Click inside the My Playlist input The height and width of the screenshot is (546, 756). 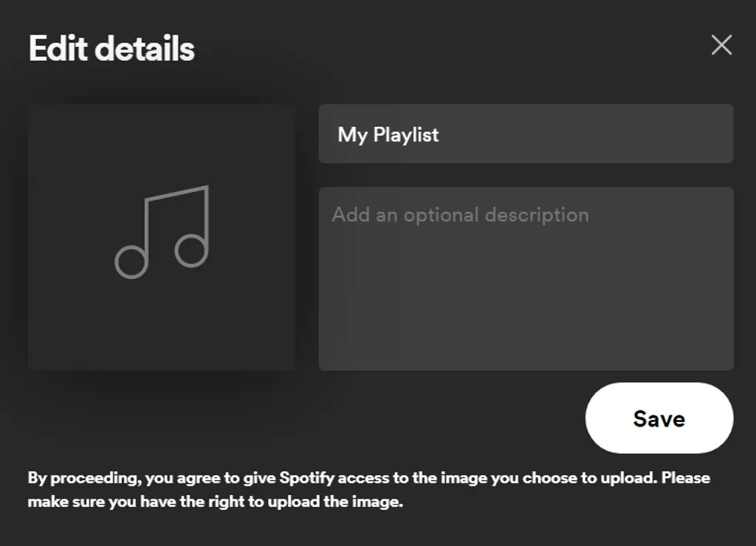tap(526, 134)
